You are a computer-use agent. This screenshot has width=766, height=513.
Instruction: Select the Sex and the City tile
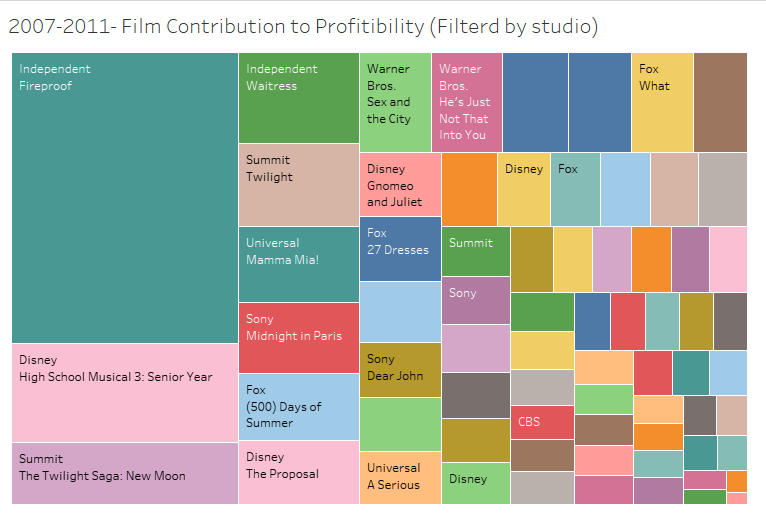(394, 102)
